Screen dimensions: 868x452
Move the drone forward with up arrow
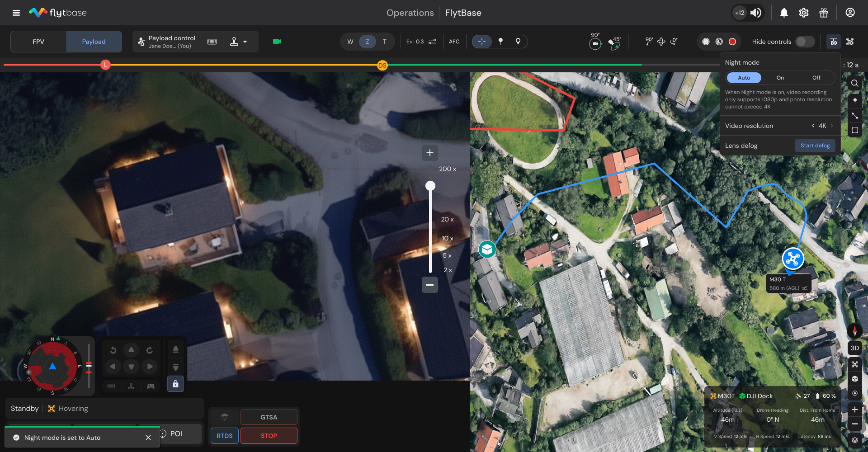(131, 350)
